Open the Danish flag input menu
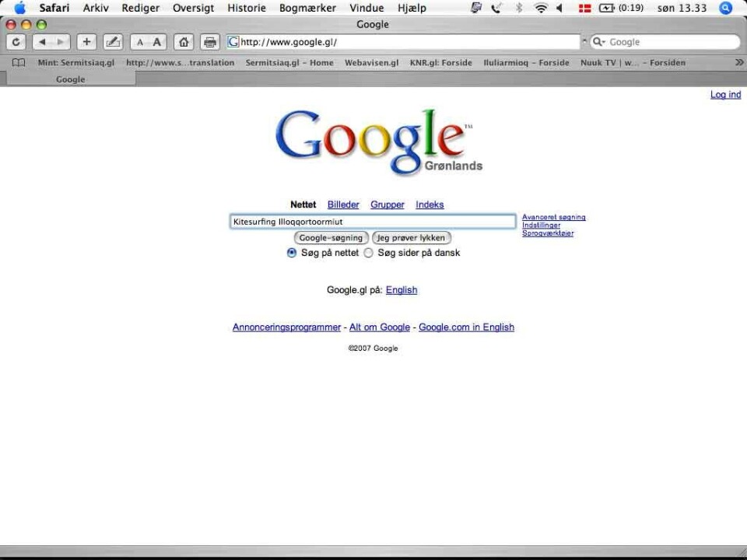The width and height of the screenshot is (747, 560). coord(584,8)
